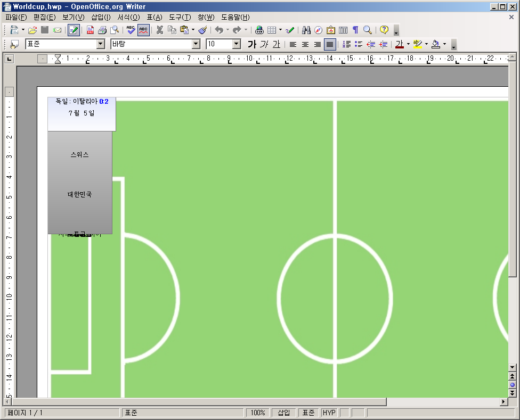Save the document with the disk icon
The height and width of the screenshot is (420, 520).
(x=45, y=30)
